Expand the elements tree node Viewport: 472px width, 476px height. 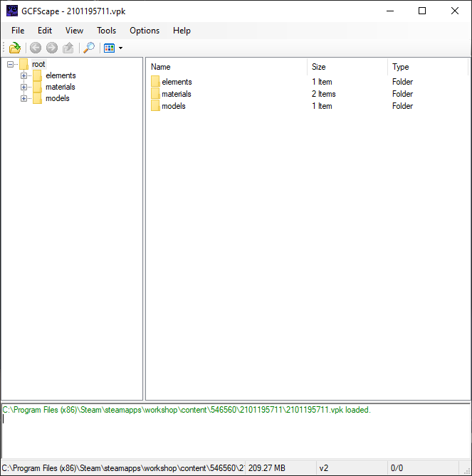pyautogui.click(x=23, y=75)
